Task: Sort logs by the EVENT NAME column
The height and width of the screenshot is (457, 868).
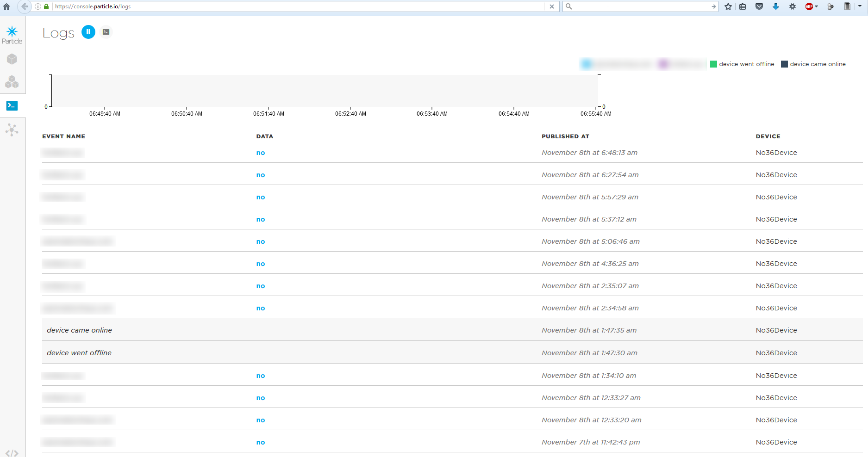Action: coord(63,136)
